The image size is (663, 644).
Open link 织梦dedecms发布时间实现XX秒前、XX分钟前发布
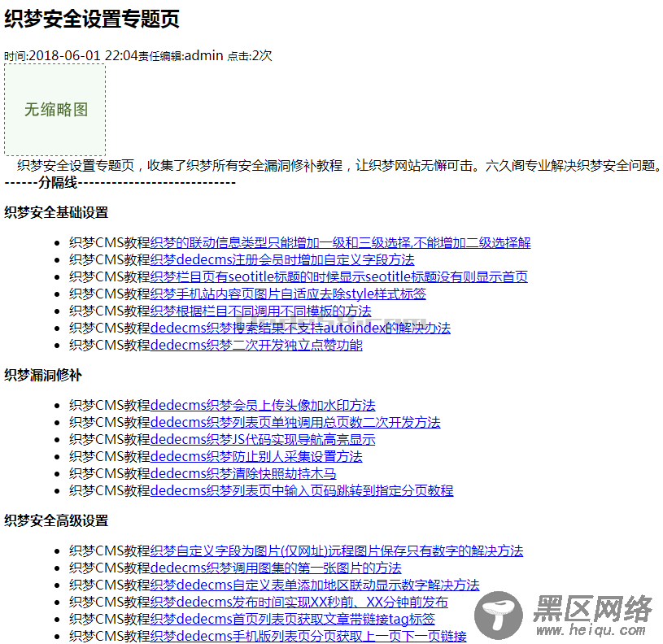point(299,603)
